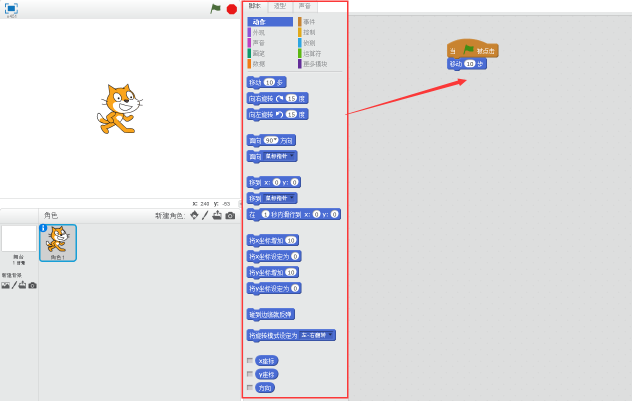Click the 当绿旗被点击 hat block in script
Image resolution: width=632 pixels, height=401 pixels.
472,48
